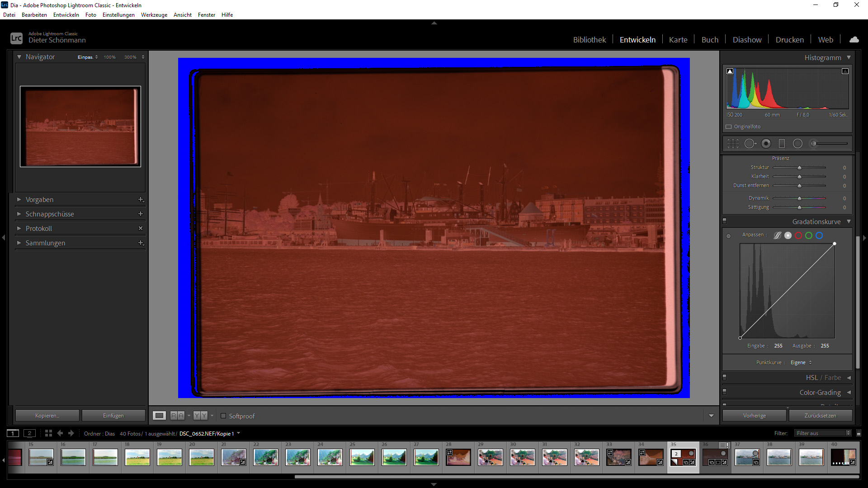Open toolbar content dropdown arrow
The height and width of the screenshot is (488, 868).
[x=711, y=416]
